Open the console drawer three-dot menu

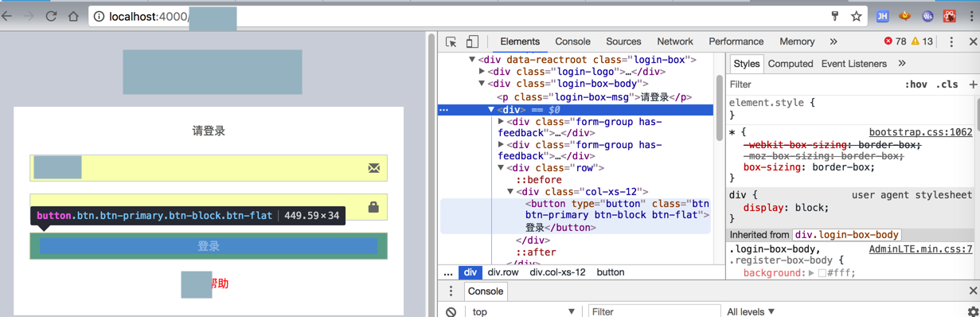[x=451, y=292]
